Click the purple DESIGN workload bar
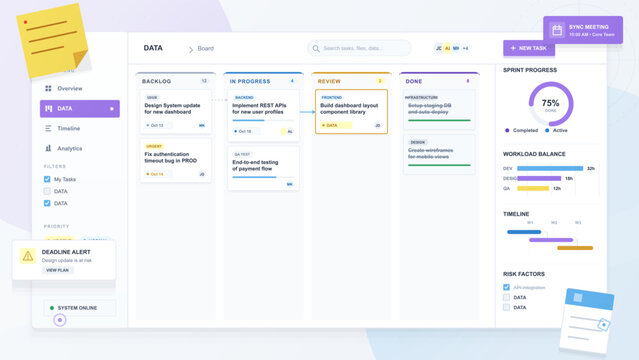Image resolution: width=639 pixels, height=360 pixels. click(539, 178)
